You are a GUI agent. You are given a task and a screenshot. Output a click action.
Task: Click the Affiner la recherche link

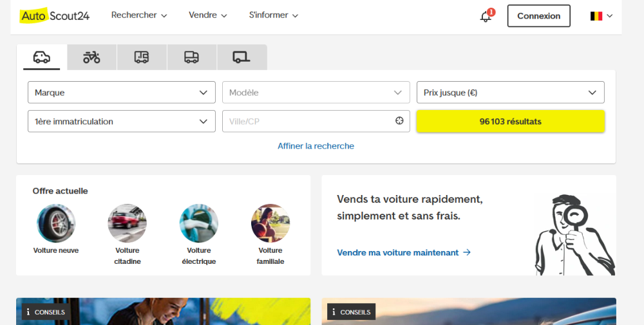(316, 146)
